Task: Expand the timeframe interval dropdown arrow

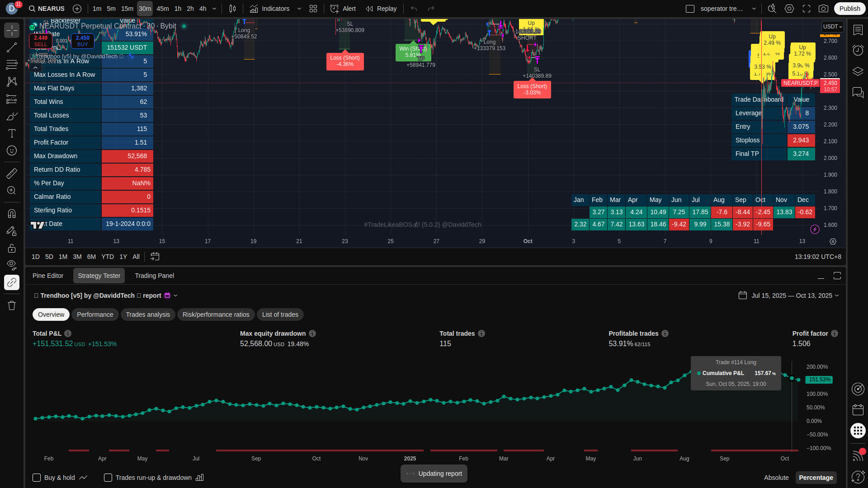Action: coord(214,9)
